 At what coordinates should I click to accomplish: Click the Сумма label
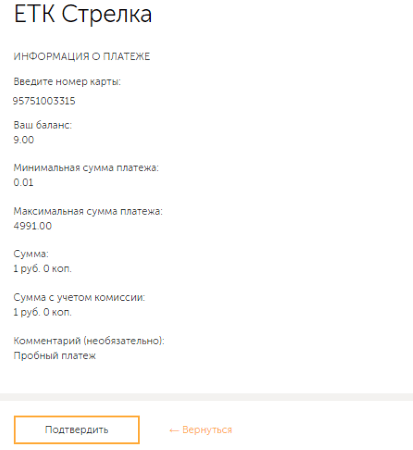pyautogui.click(x=31, y=254)
